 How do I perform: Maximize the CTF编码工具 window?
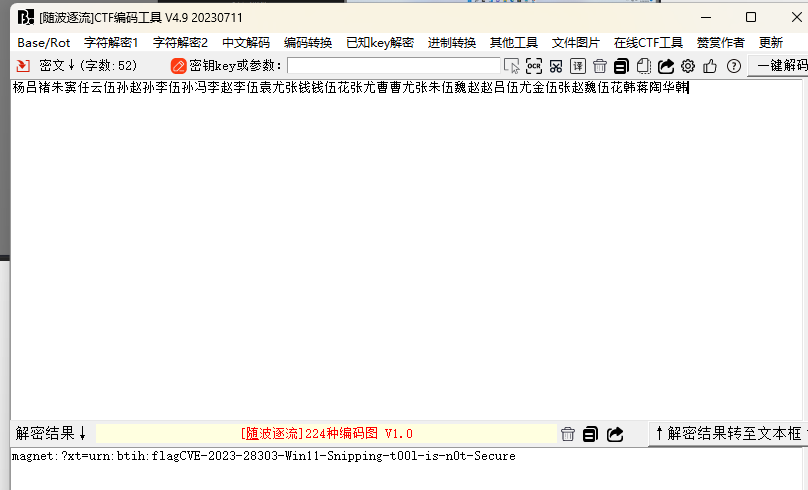coord(751,18)
